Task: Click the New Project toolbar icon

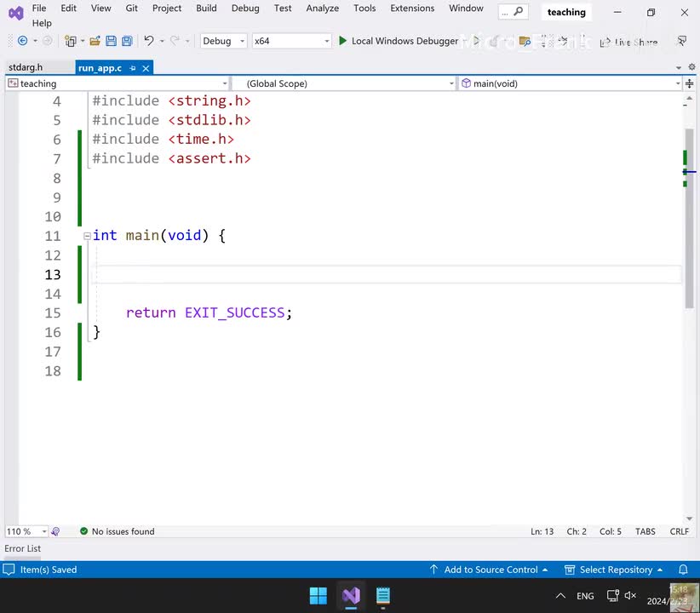Action: click(x=70, y=41)
